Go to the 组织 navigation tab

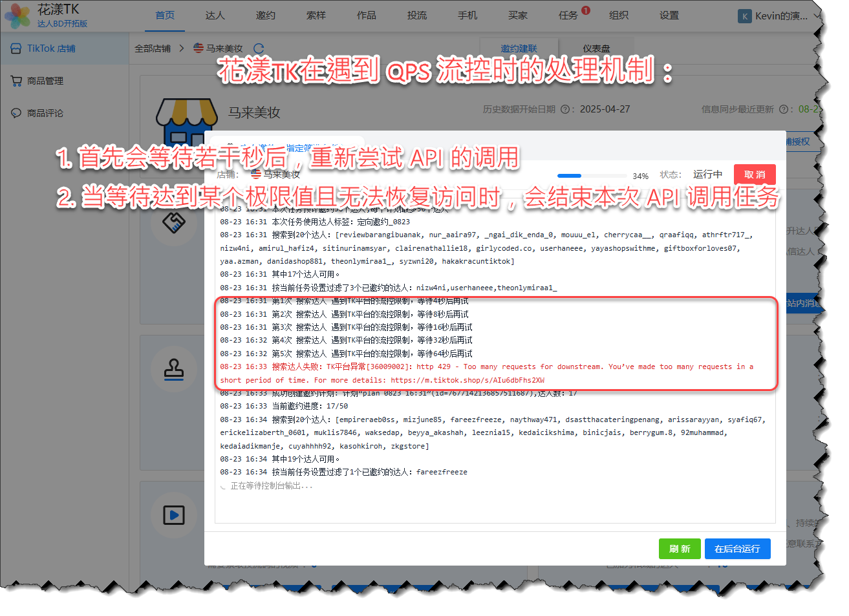point(618,16)
